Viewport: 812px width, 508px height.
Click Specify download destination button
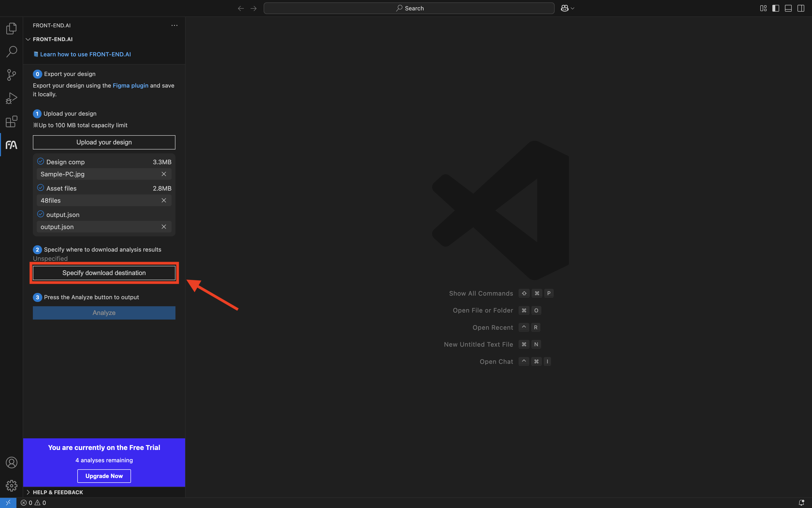point(104,273)
